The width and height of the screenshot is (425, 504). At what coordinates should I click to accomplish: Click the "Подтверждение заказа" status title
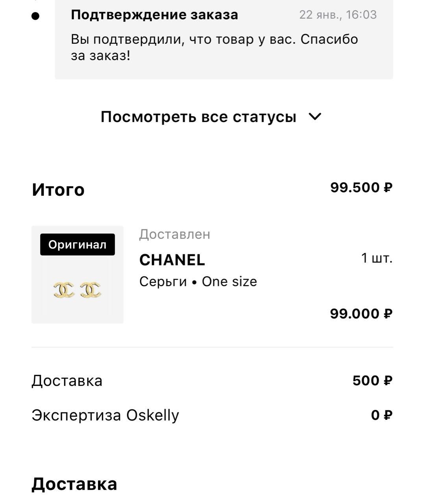[154, 15]
